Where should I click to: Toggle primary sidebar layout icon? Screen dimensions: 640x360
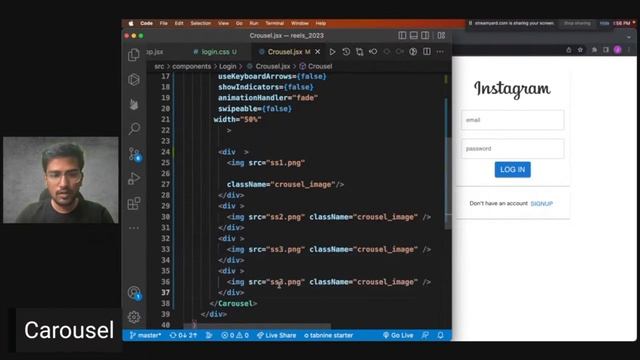402,36
